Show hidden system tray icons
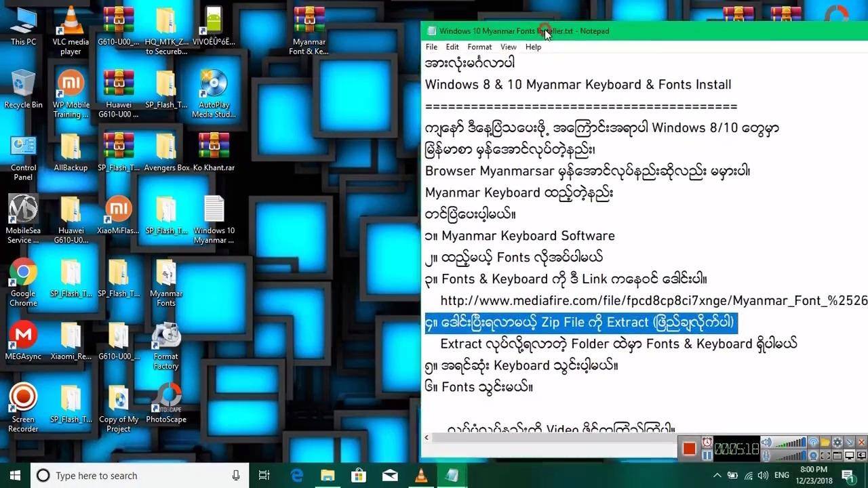Image resolution: width=868 pixels, height=488 pixels. coord(717,475)
